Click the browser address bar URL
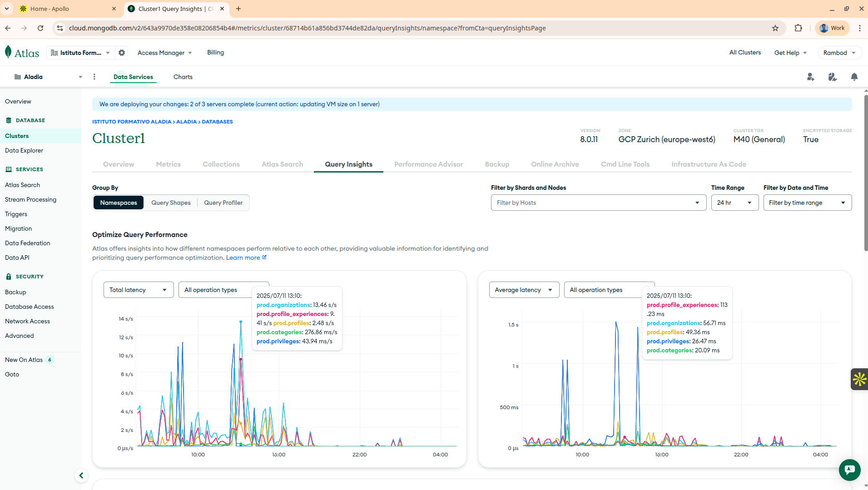The width and height of the screenshot is (868, 490). 308,28
